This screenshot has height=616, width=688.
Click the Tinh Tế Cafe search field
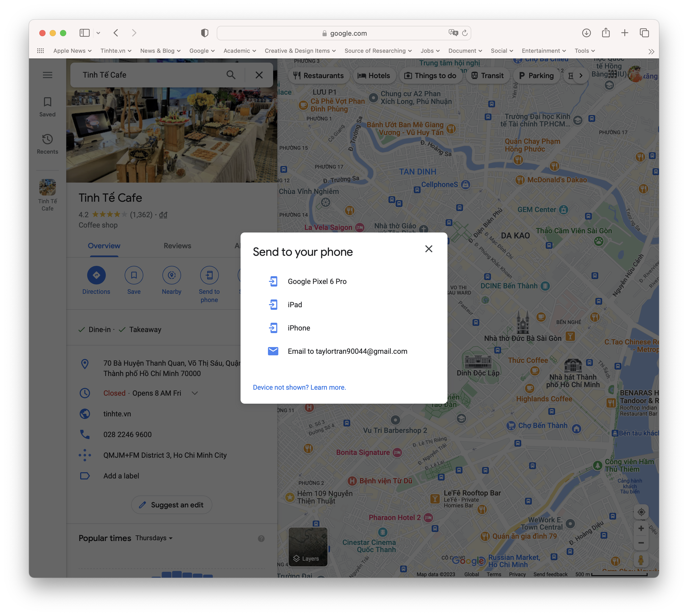pos(149,75)
